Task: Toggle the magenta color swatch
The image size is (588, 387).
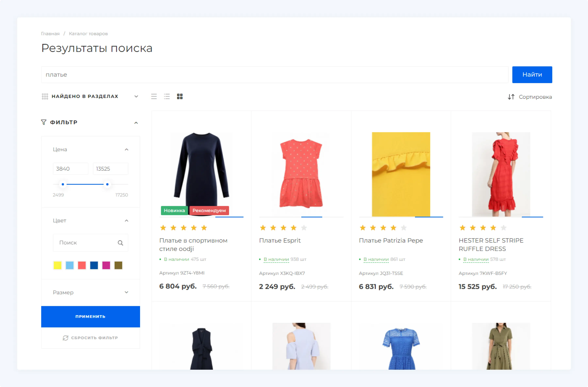Action: 106,265
